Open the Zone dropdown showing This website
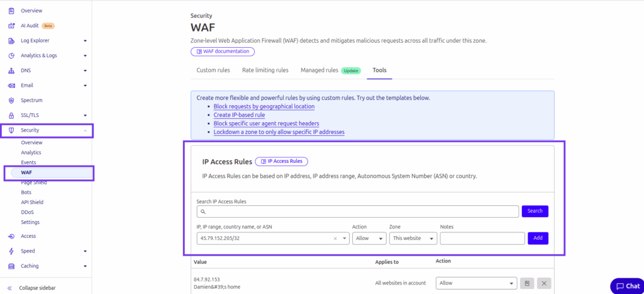Viewport: 644px width, 294px height. (413, 239)
